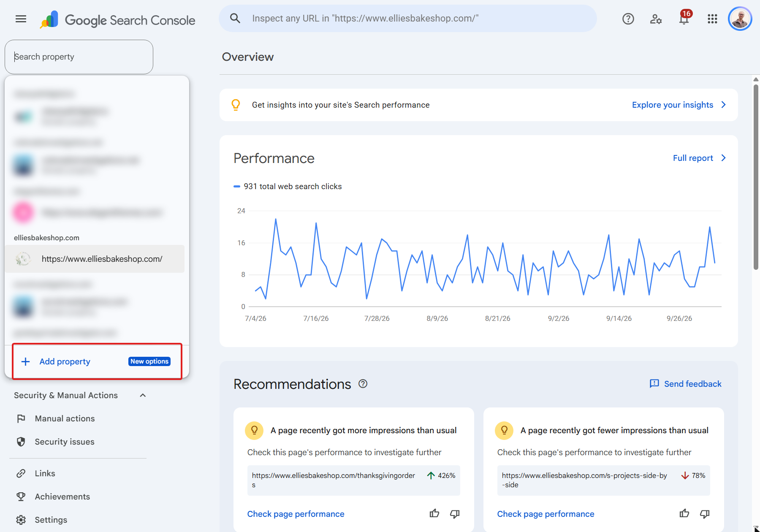The image size is (760, 532).
Task: Click the URL inspection search magnifier
Action: (x=235, y=18)
